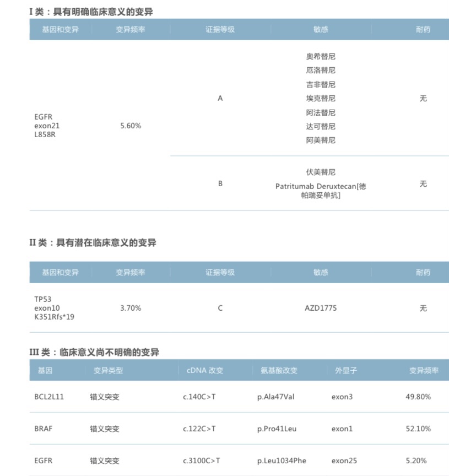Image resolution: width=449 pixels, height=476 pixels.
Task: Select 'c.122C>T' cDNA change
Action: 199,429
